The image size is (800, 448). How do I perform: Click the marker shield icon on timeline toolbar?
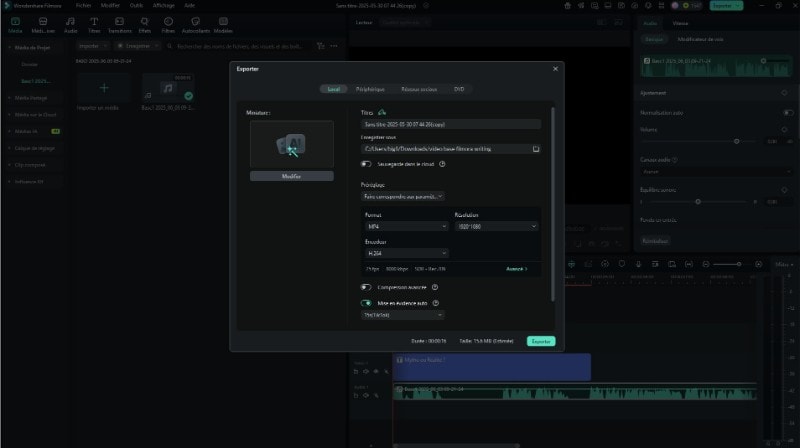(x=621, y=264)
